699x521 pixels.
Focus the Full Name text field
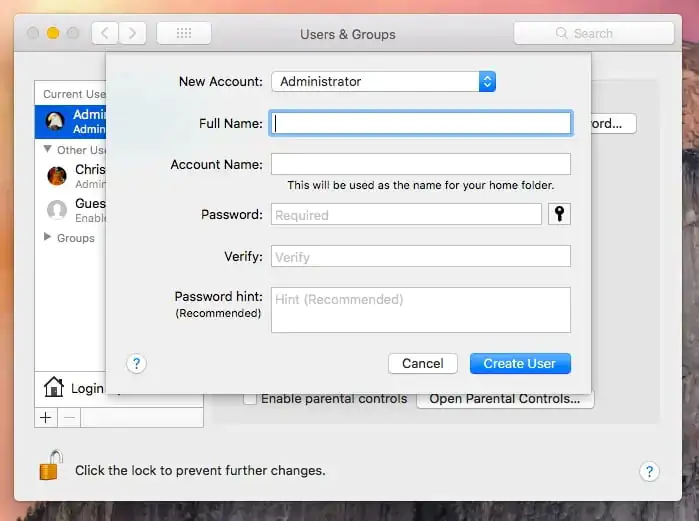(421, 123)
